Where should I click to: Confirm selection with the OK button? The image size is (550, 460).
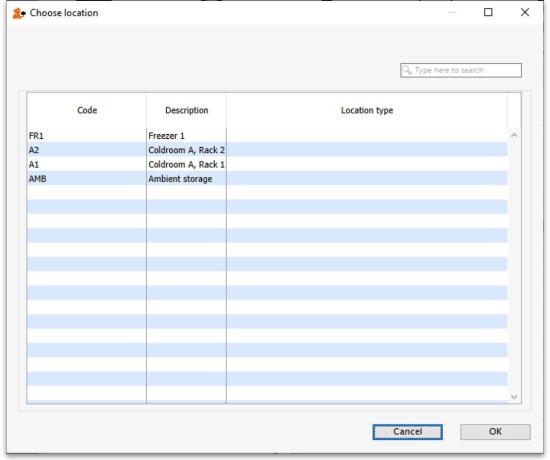(495, 432)
